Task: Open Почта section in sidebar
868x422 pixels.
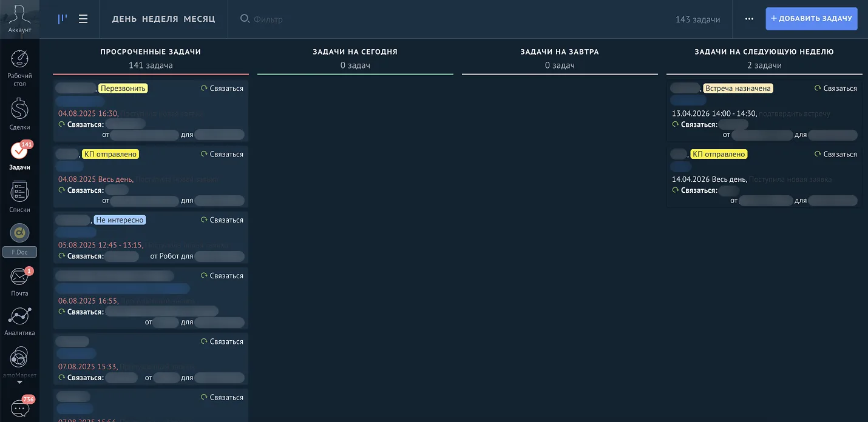Action: (19, 281)
